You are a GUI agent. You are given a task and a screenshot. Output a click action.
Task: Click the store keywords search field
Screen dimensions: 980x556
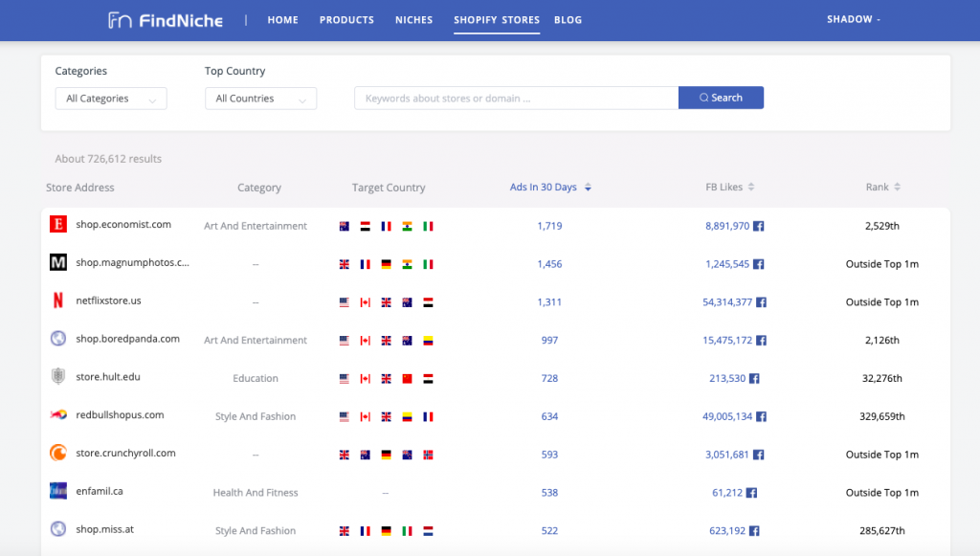[516, 98]
